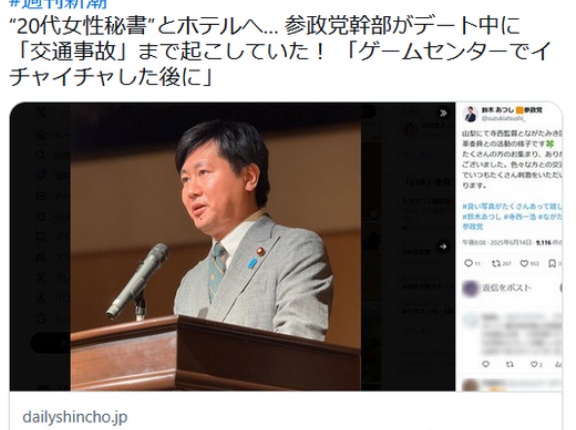576x430 pixels.
Task: Click the #寺西一浩 hashtag
Action: (x=519, y=217)
